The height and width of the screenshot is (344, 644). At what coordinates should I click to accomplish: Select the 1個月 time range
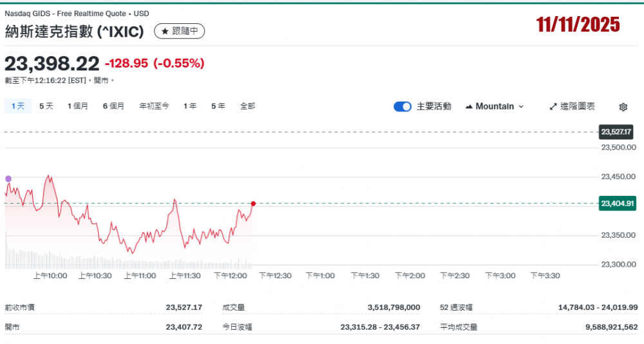(78, 106)
